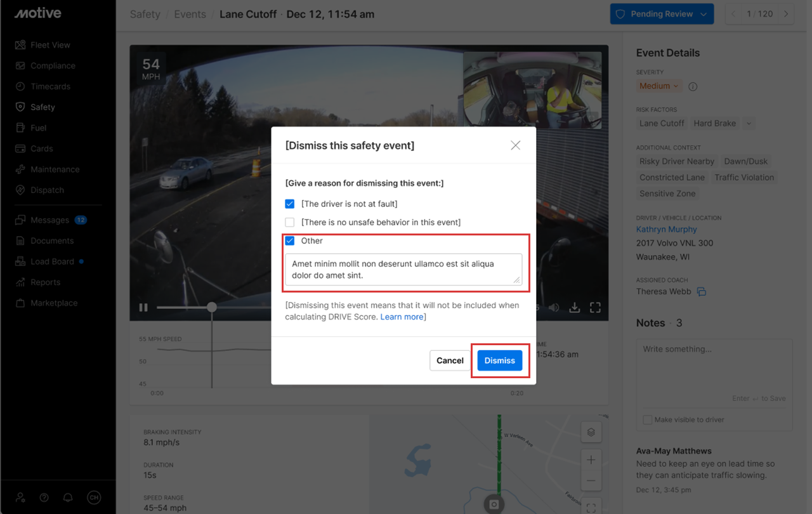Close the dismiss safety event dialog
812x514 pixels.
pyautogui.click(x=515, y=145)
